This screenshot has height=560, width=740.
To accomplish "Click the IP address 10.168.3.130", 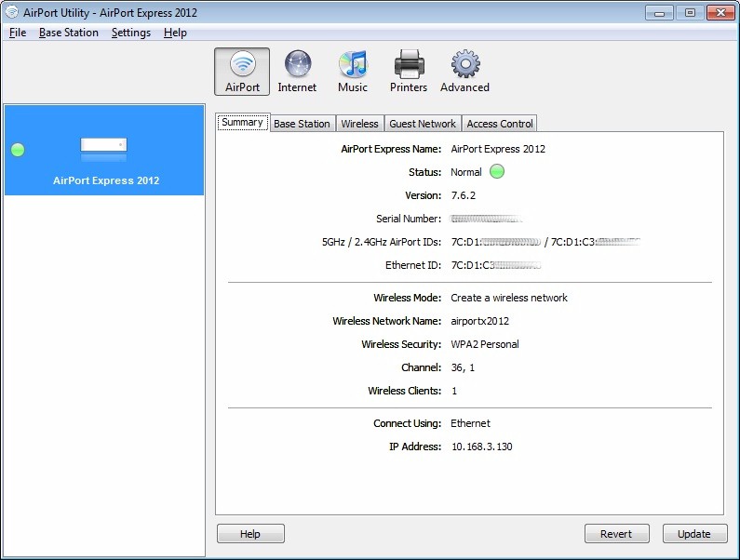I will [482, 447].
